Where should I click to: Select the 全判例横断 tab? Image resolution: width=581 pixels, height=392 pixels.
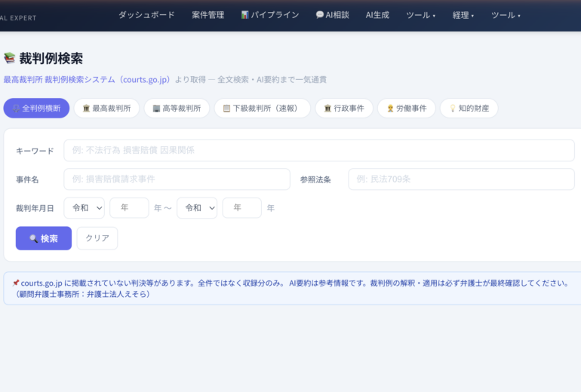point(36,109)
